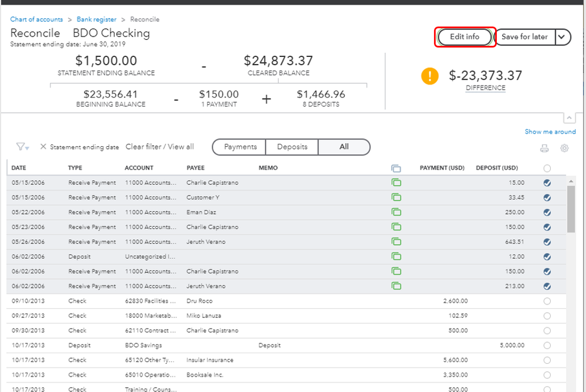Viewport: 586px width, 392px height.
Task: Toggle the select-all circle in table header
Action: point(547,168)
